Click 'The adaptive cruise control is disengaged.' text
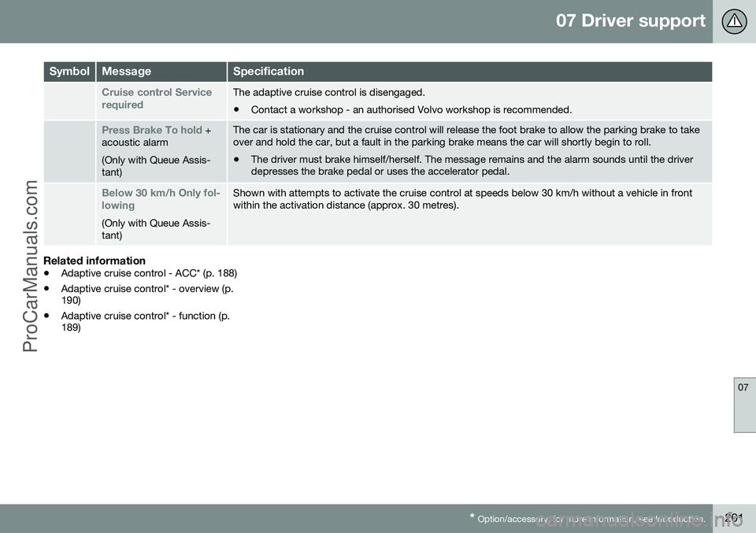Image resolution: width=756 pixels, height=533 pixels. [329, 92]
